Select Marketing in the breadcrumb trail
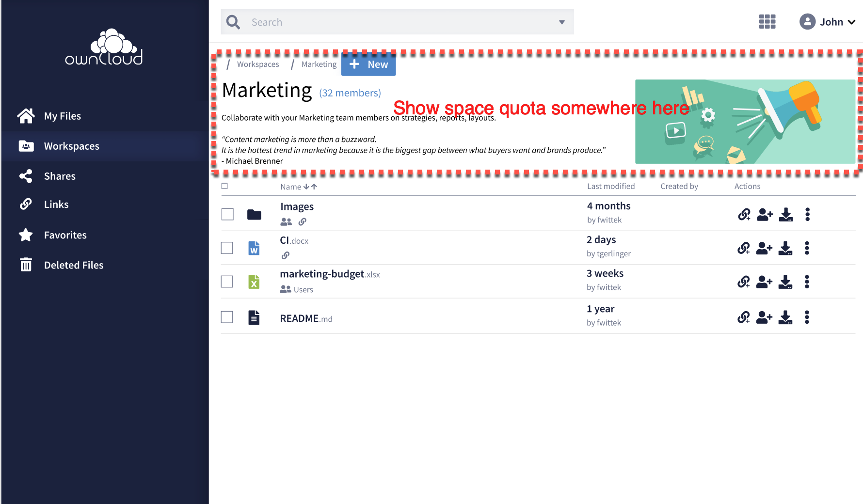Screen dimensions: 863x504 point(319,64)
